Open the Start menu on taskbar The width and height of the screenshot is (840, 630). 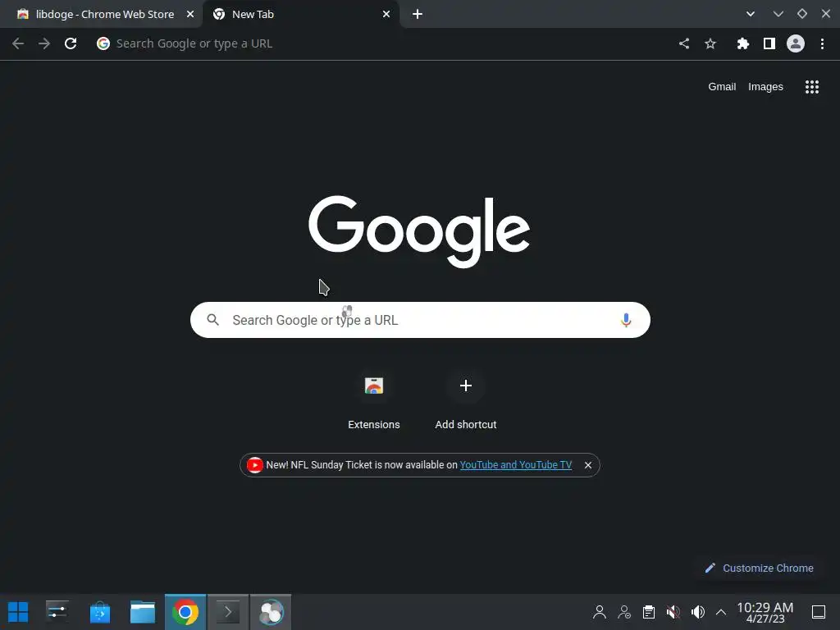click(x=18, y=612)
